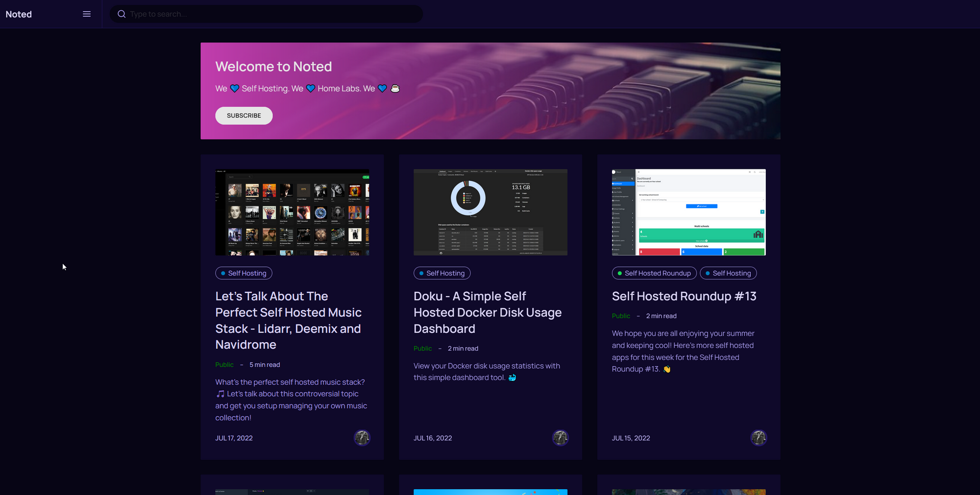The image size is (980, 495).
Task: Select Self Hosting tag on music post
Action: (244, 273)
